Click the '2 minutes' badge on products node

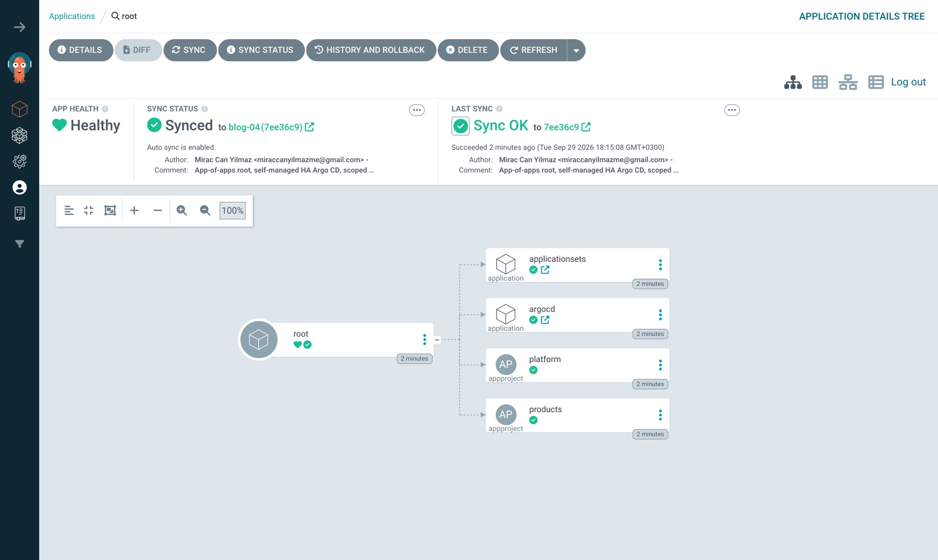click(650, 434)
